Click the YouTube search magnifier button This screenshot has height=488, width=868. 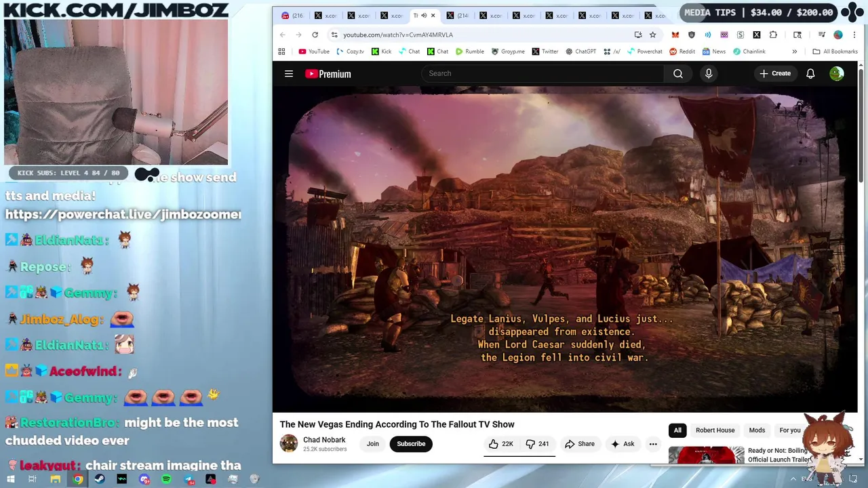click(x=678, y=74)
